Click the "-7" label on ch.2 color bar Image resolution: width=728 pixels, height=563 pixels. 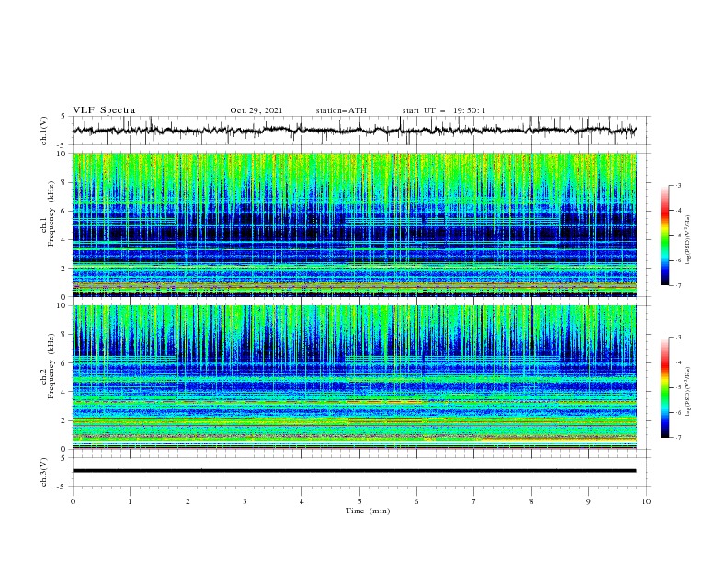tap(677, 438)
